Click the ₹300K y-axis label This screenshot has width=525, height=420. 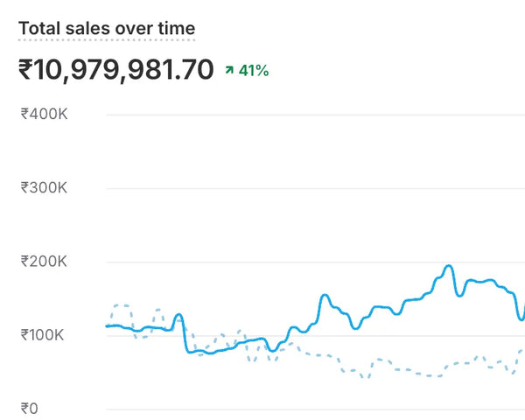point(44,188)
